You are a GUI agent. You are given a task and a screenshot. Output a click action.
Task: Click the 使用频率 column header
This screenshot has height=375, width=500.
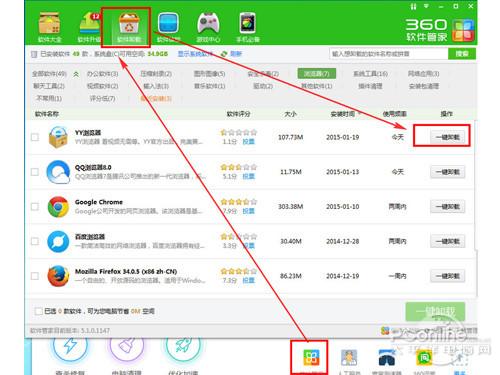394,114
